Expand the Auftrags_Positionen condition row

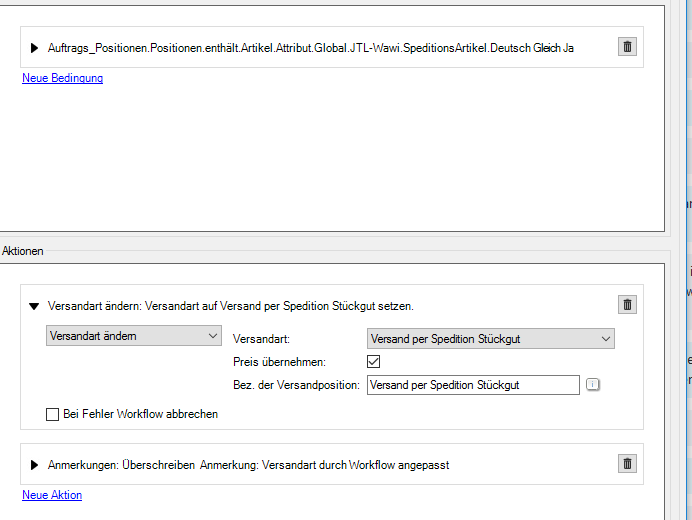click(35, 48)
